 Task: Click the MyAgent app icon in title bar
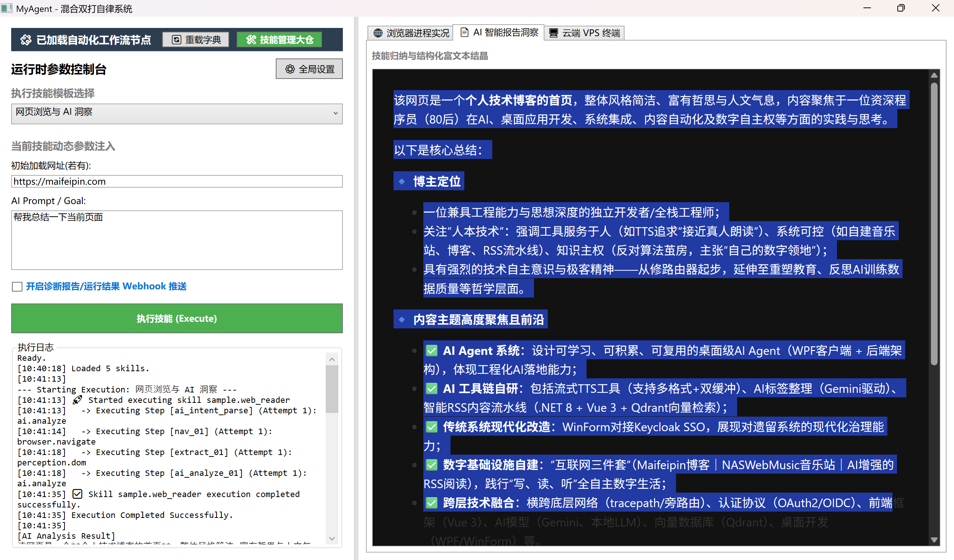click(6, 8)
